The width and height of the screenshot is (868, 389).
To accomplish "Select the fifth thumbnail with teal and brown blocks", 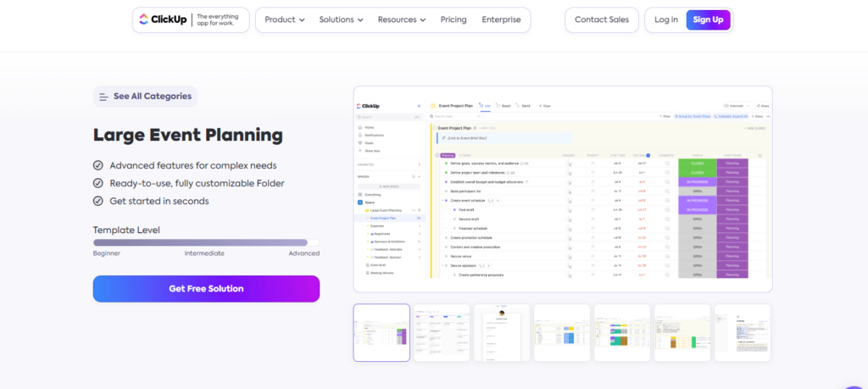I will click(622, 332).
